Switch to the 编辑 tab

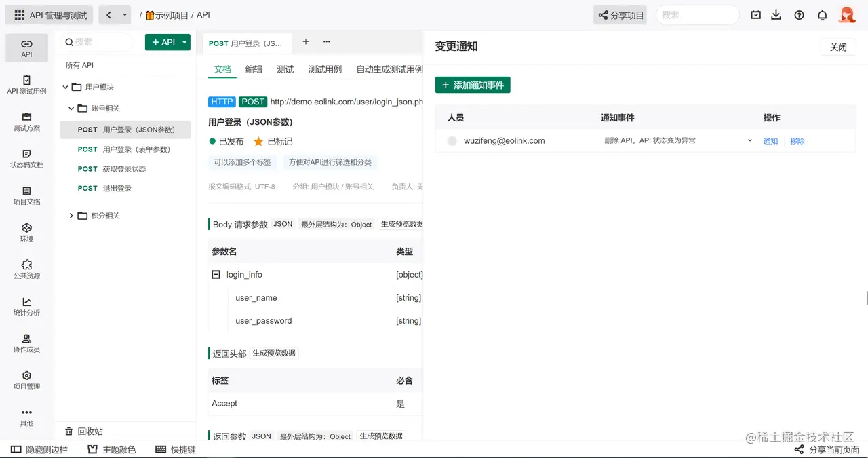(x=254, y=69)
